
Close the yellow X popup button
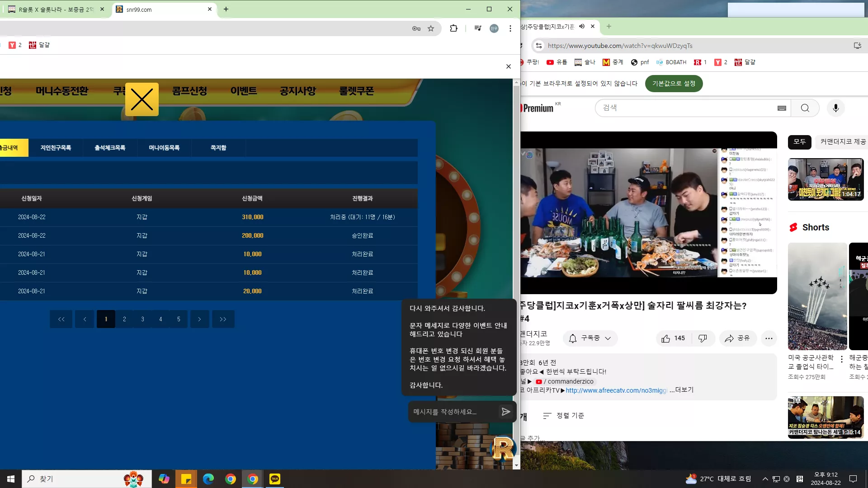click(142, 99)
